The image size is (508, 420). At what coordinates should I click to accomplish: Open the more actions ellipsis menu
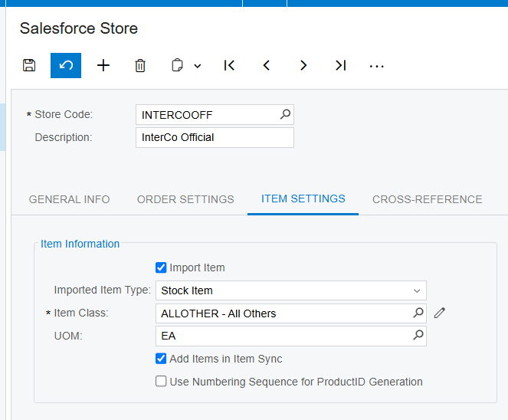(x=376, y=66)
